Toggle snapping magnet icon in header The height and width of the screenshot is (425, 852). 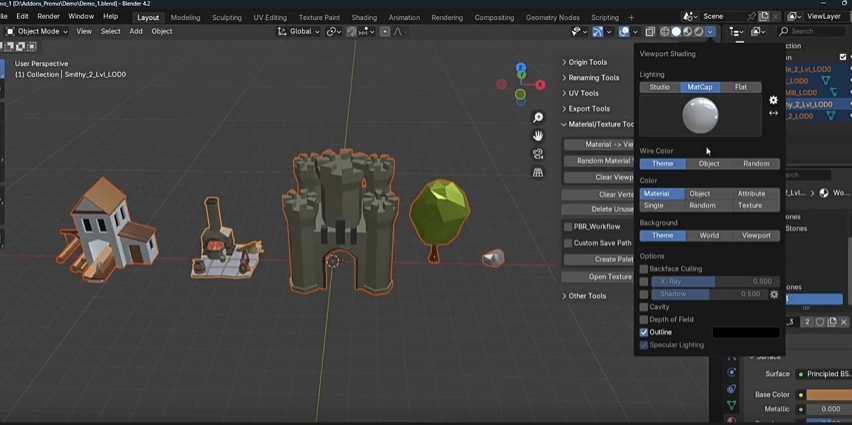tap(353, 32)
